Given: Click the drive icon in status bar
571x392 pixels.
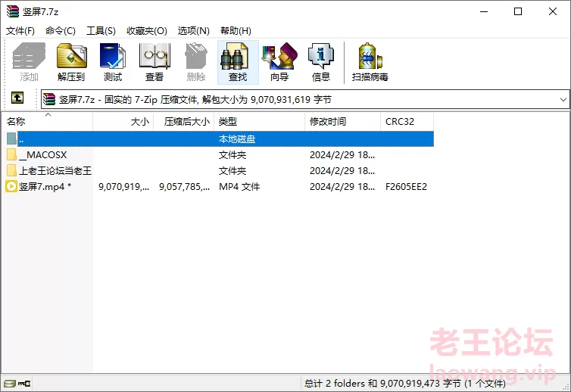Looking at the screenshot, I should (x=10, y=383).
